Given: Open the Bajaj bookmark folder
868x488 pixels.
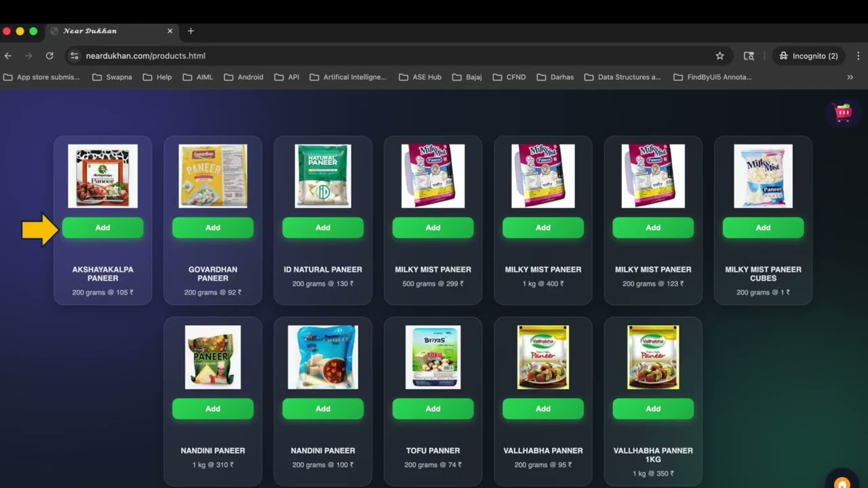Looking at the screenshot, I should click(467, 77).
